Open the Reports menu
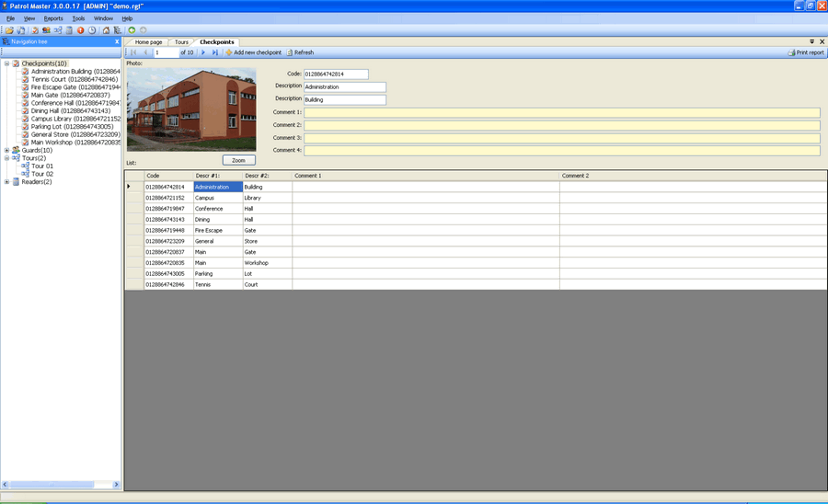This screenshot has height=504, width=828. coord(53,18)
